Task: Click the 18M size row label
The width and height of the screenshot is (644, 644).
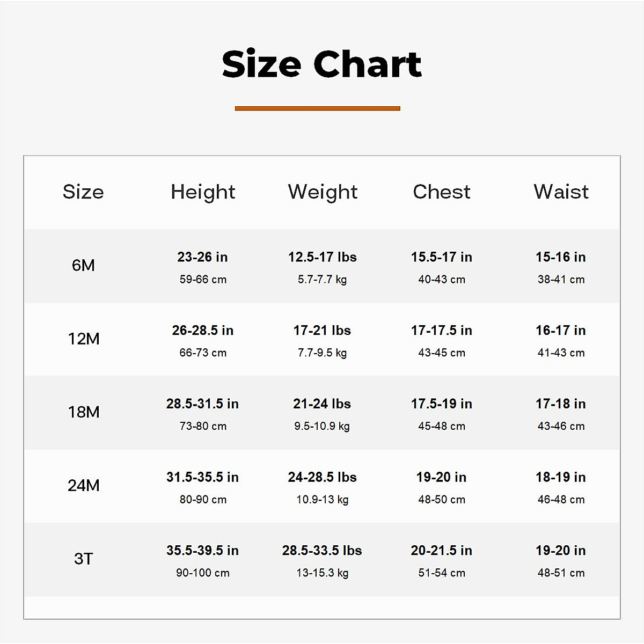Action: pyautogui.click(x=83, y=412)
